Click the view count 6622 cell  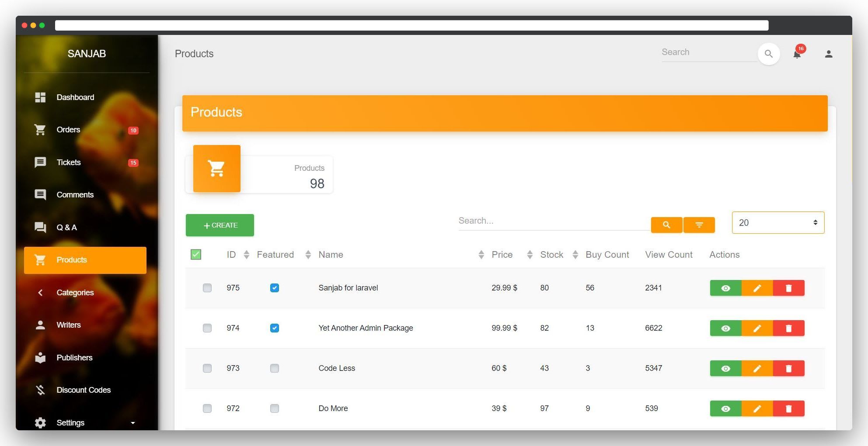pyautogui.click(x=654, y=328)
